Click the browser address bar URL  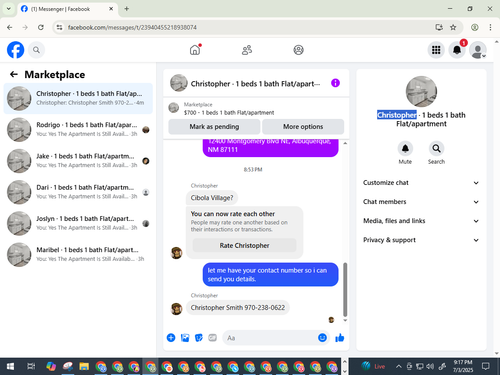tap(132, 27)
